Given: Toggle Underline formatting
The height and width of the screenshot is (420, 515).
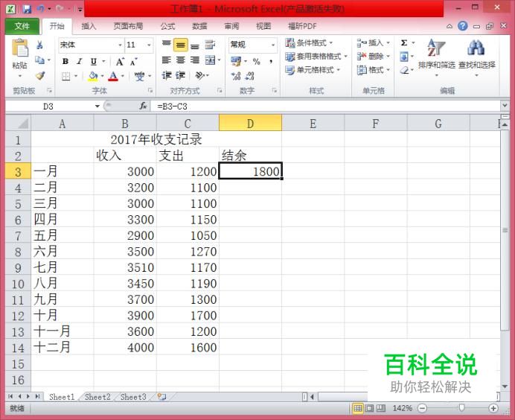Looking at the screenshot, I should [94, 61].
